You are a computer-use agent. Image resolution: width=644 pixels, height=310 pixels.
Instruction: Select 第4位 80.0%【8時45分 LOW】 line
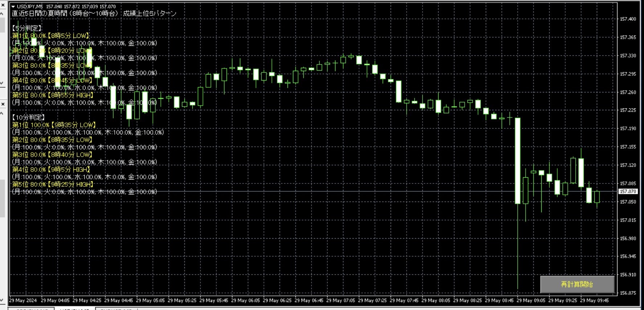coord(52,80)
